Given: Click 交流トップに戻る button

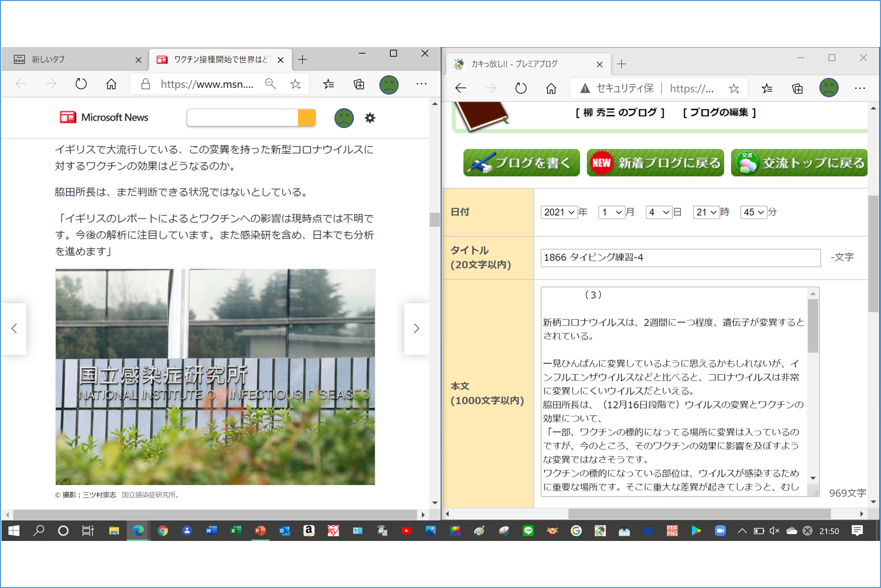Looking at the screenshot, I should [x=799, y=163].
